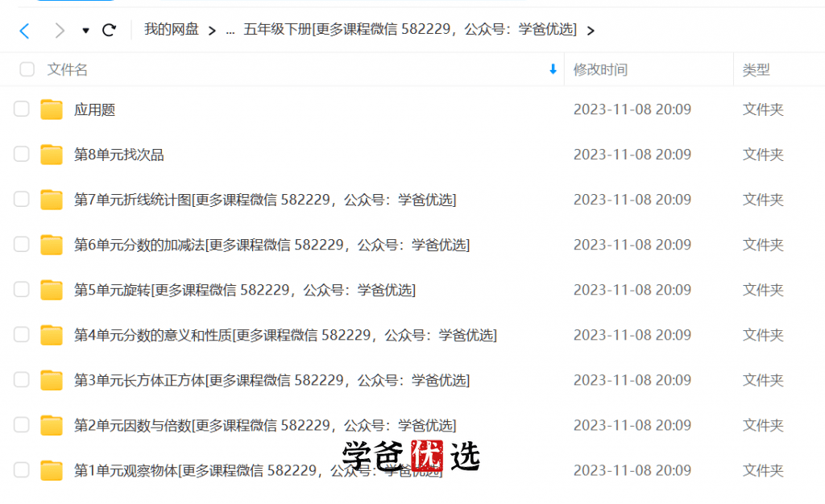825x504 pixels.
Task: Select the 第7单元折线统计图 folder name
Action: tap(265, 200)
